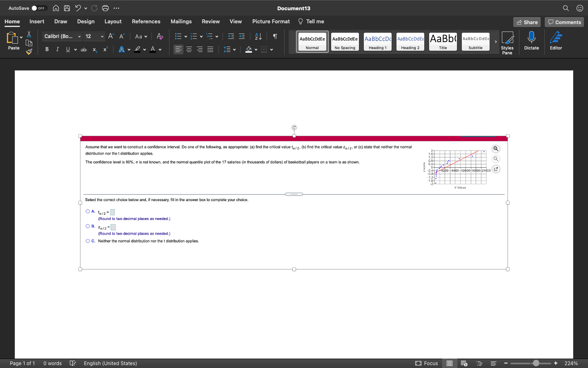Zoom in on the quantile plot image
Screen dimensions: 588x368
tap(496, 149)
